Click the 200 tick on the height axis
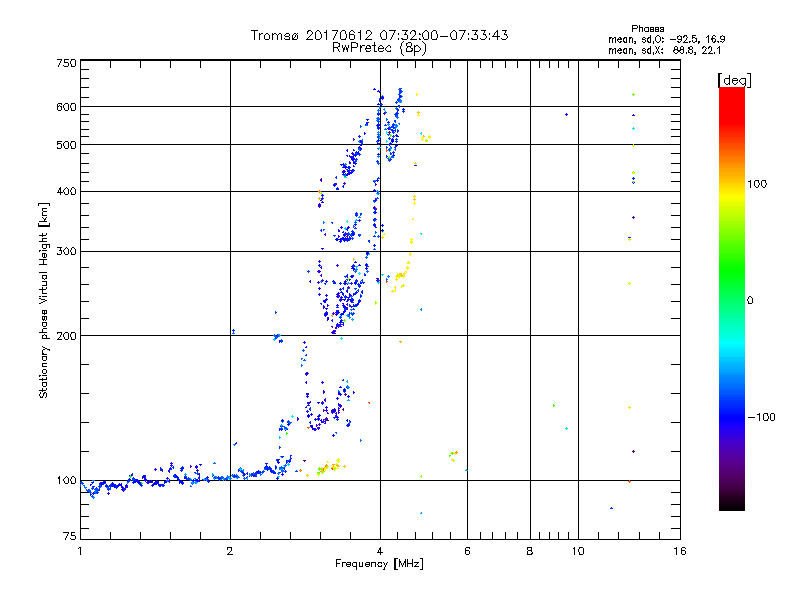The width and height of the screenshot is (800, 600). [x=66, y=336]
